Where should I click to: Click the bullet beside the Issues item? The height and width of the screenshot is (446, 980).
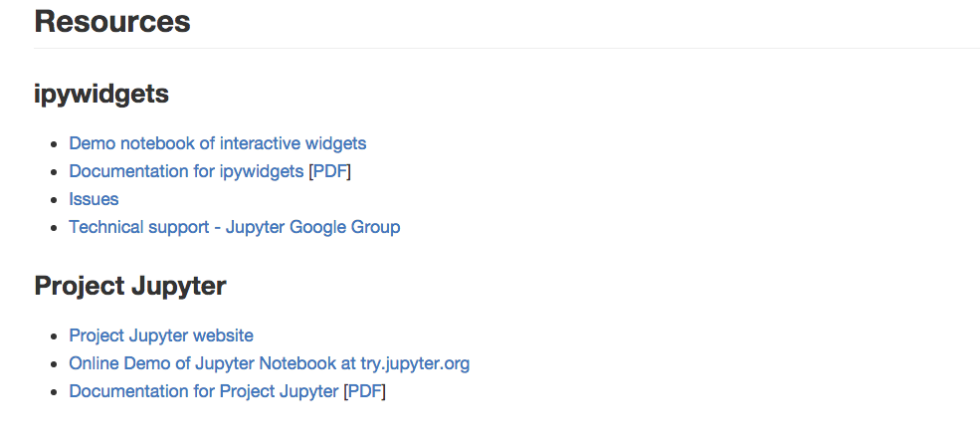coord(54,200)
